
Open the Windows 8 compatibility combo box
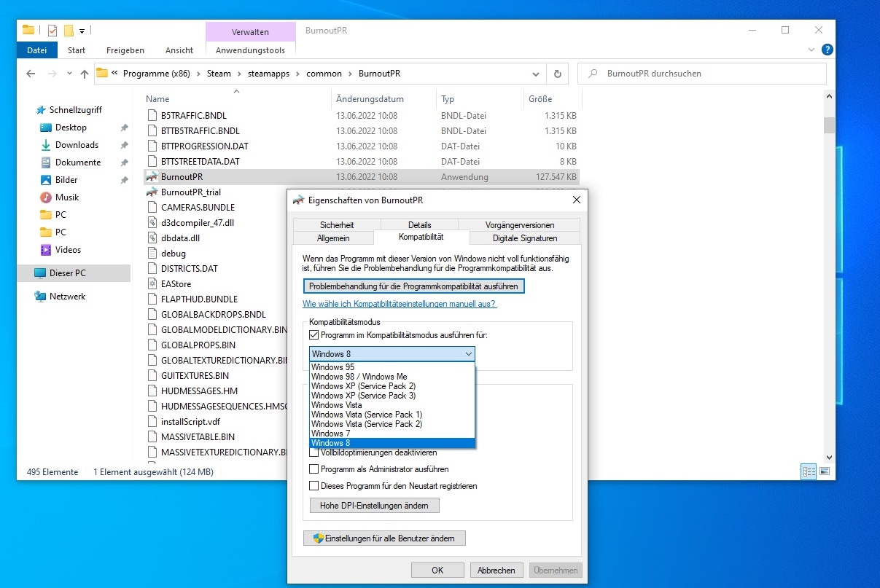pos(392,354)
